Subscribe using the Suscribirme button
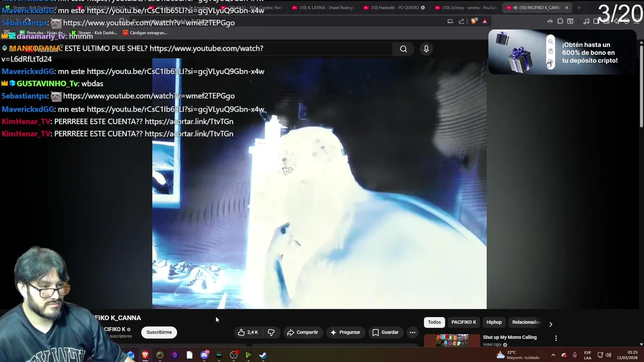Screen dimensions: 644x362 159,332
